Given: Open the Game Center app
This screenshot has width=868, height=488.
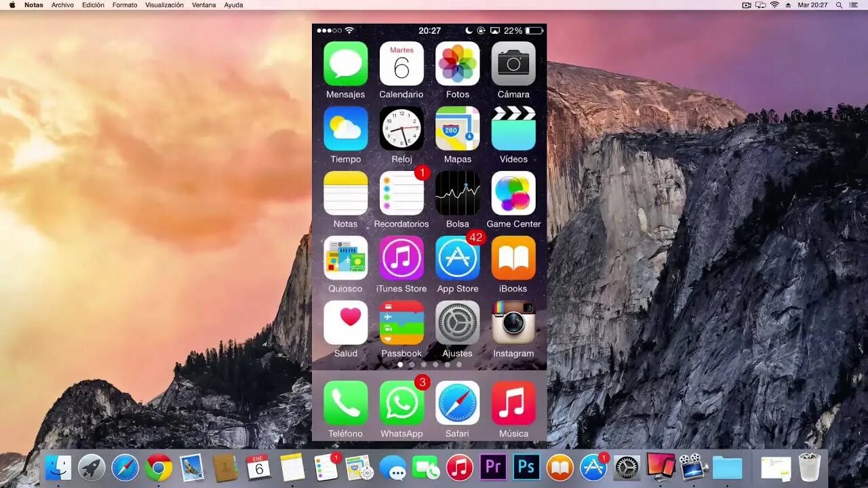Looking at the screenshot, I should (513, 193).
